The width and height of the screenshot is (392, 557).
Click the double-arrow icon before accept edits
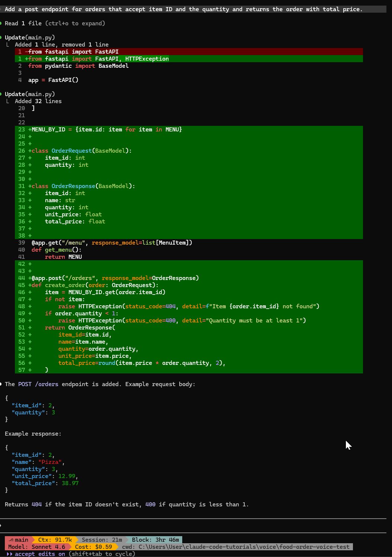(10, 554)
